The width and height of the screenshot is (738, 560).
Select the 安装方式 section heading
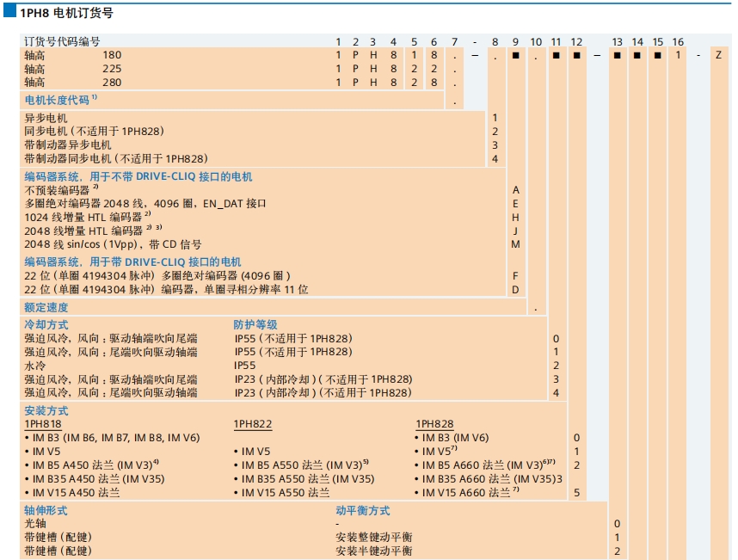(46, 411)
